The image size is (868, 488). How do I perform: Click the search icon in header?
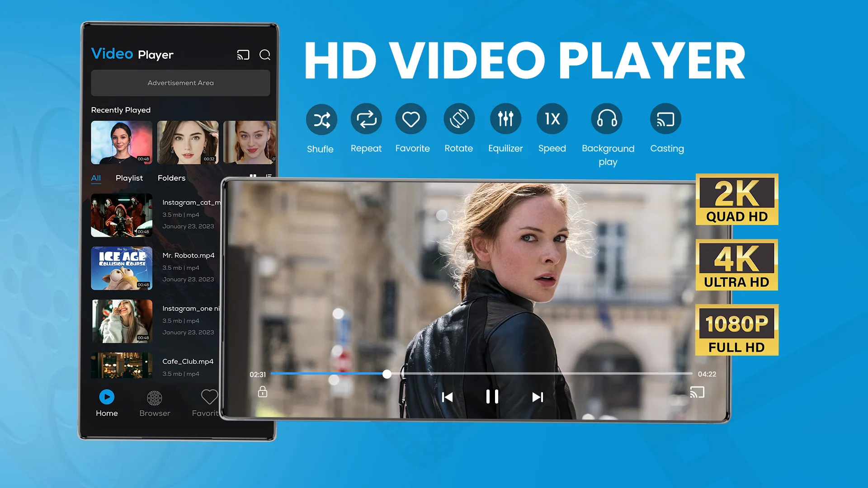pos(265,55)
